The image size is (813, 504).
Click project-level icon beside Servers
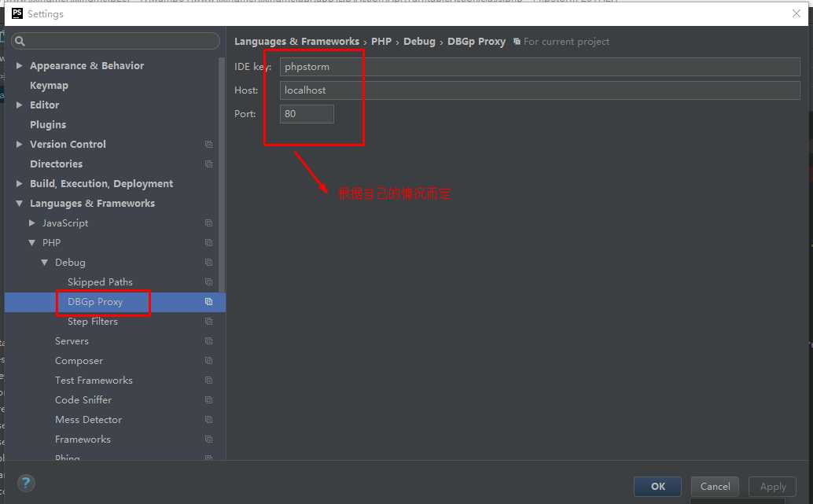[x=208, y=341]
